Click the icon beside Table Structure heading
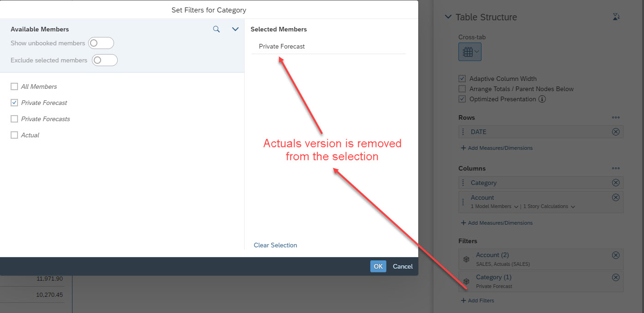The width and height of the screenshot is (644, 313). pyautogui.click(x=616, y=17)
